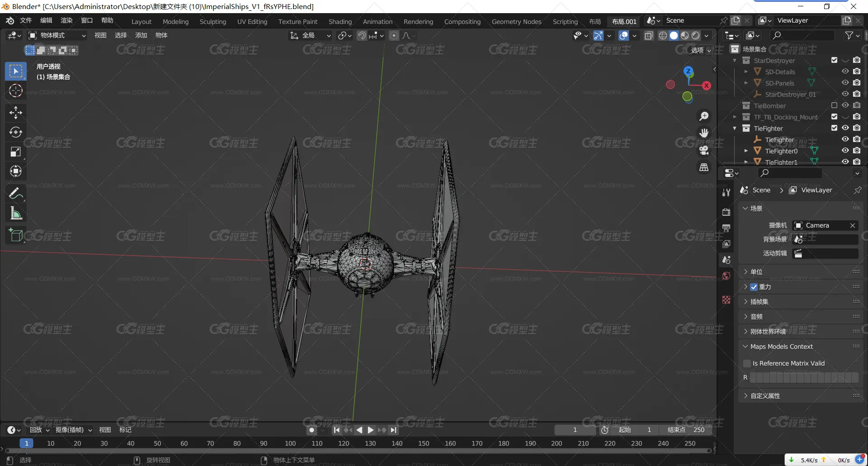
Task: Toggle auto keying record button
Action: pyautogui.click(x=311, y=430)
